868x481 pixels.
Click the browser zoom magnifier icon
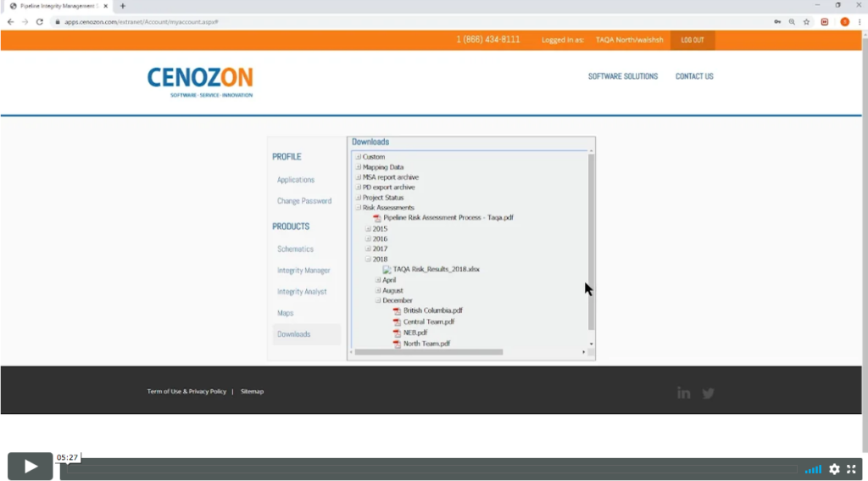tap(793, 21)
